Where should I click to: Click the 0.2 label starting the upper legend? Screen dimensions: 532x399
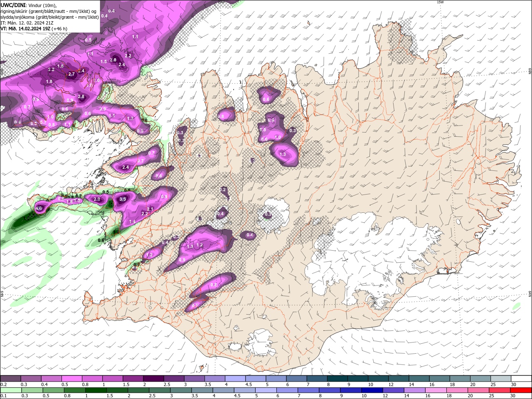click(x=3, y=385)
